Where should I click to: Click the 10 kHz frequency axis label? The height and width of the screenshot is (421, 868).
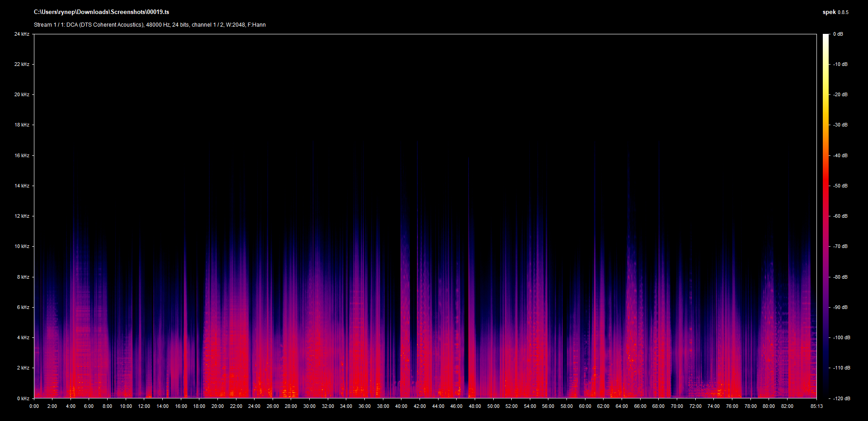[x=22, y=246]
